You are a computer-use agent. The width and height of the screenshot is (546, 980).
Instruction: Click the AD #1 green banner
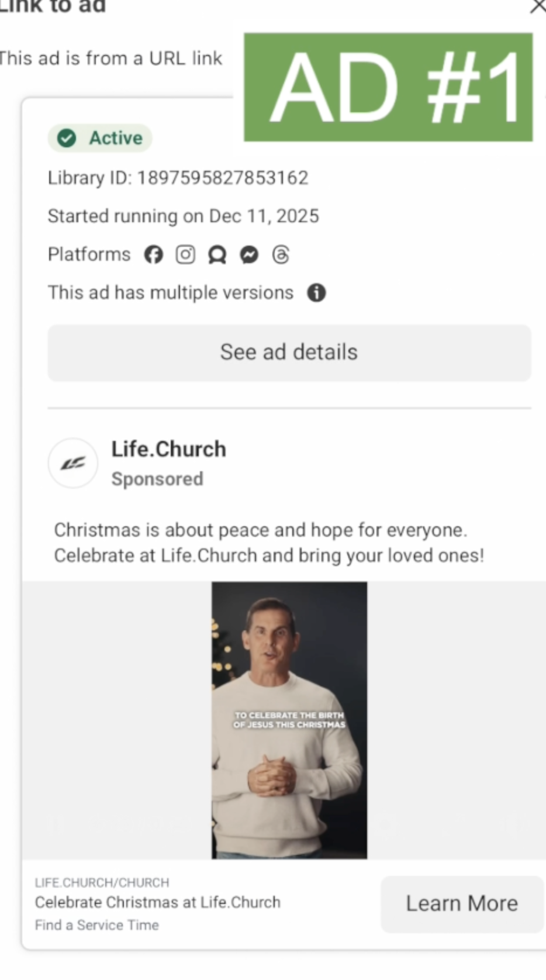click(388, 87)
